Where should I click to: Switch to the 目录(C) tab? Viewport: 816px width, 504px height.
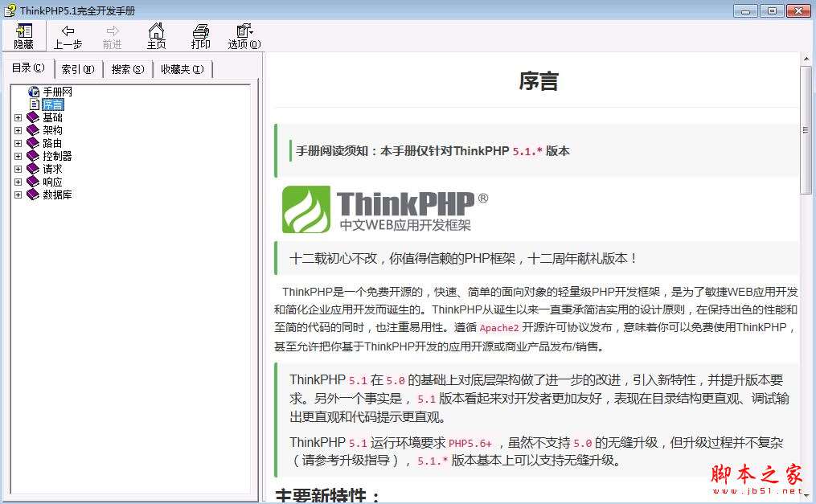coord(29,68)
